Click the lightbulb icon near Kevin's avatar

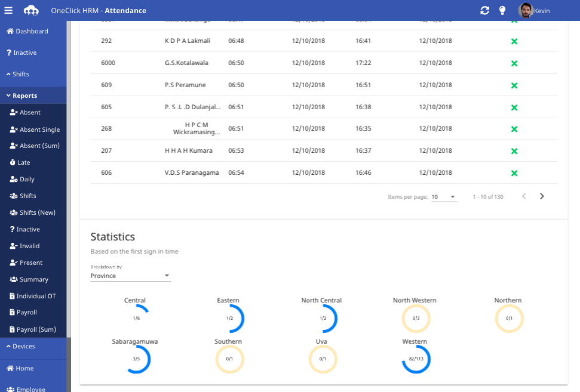pyautogui.click(x=502, y=10)
